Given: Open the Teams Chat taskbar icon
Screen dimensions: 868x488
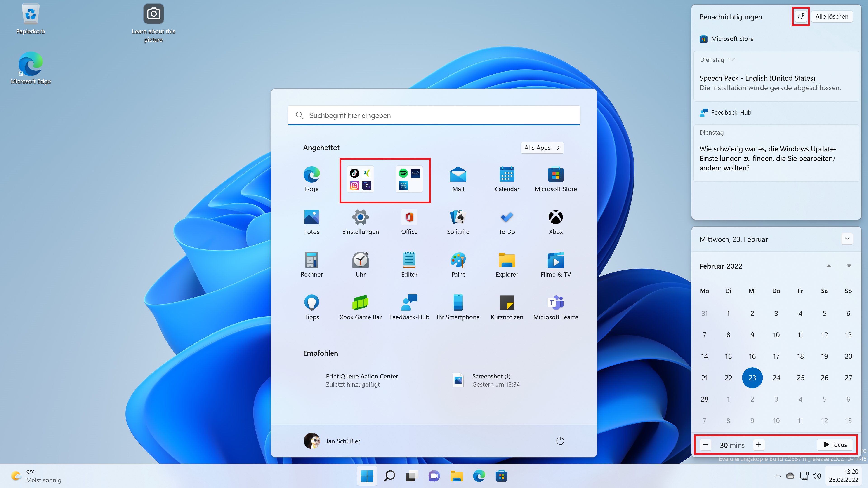Looking at the screenshot, I should (x=434, y=476).
